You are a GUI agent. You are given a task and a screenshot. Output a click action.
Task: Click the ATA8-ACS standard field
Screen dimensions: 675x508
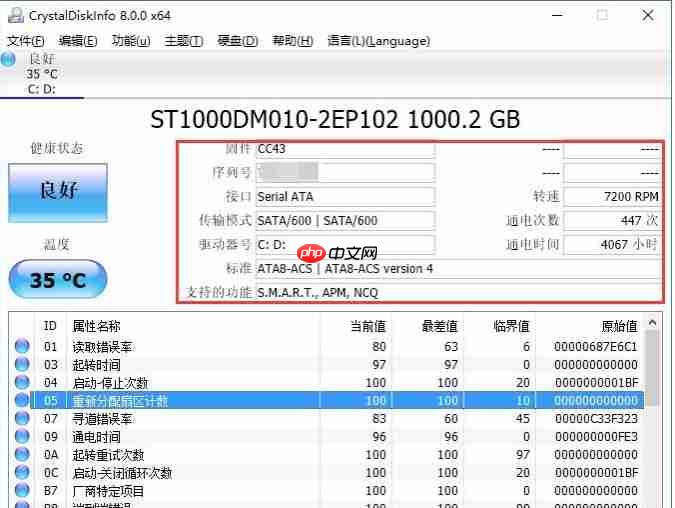pos(458,269)
